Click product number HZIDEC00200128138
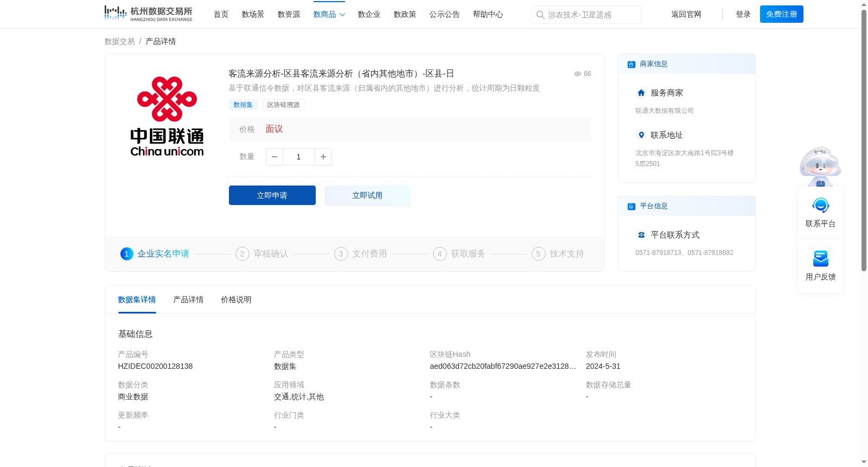The image size is (868, 467). click(155, 366)
